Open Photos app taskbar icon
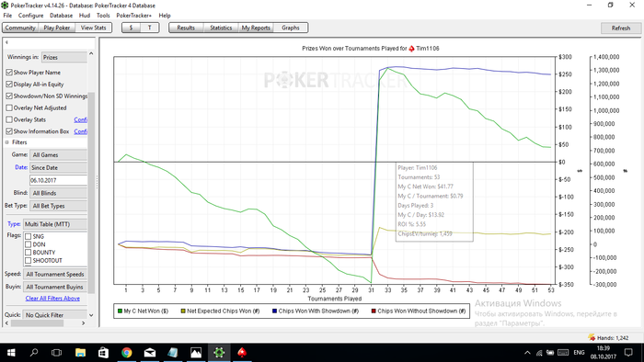This screenshot has width=644, height=362. pos(196,353)
